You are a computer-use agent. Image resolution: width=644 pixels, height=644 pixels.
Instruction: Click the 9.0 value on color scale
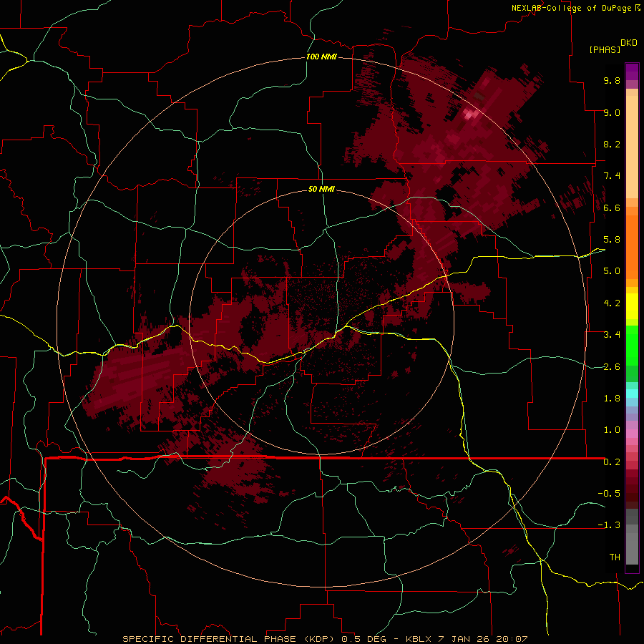[612, 112]
